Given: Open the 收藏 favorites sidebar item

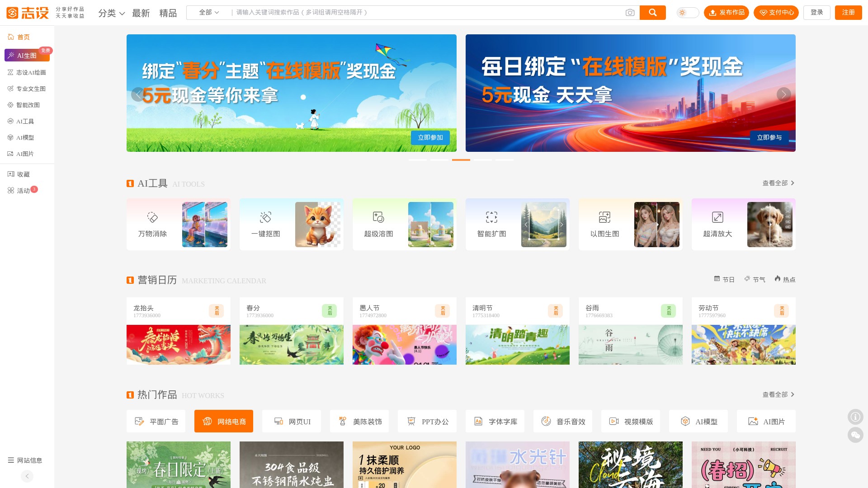Looking at the screenshot, I should (23, 174).
